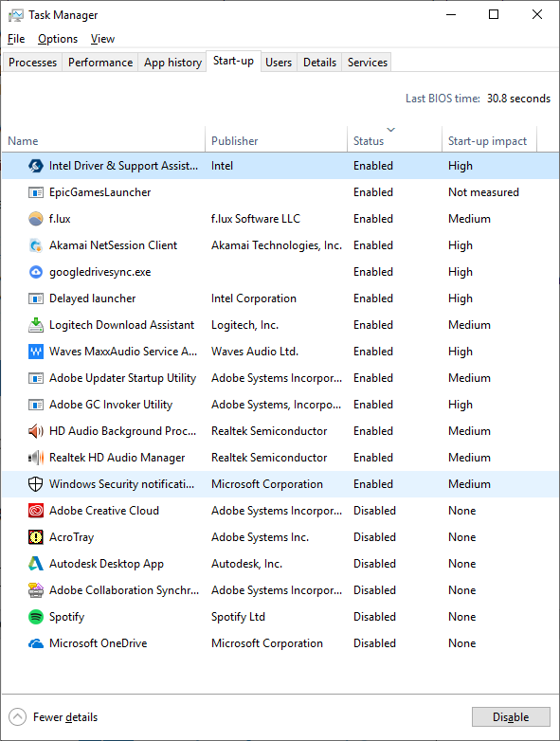Select the EpicGamesLauncher name text
This screenshot has height=741, width=560.
click(99, 192)
